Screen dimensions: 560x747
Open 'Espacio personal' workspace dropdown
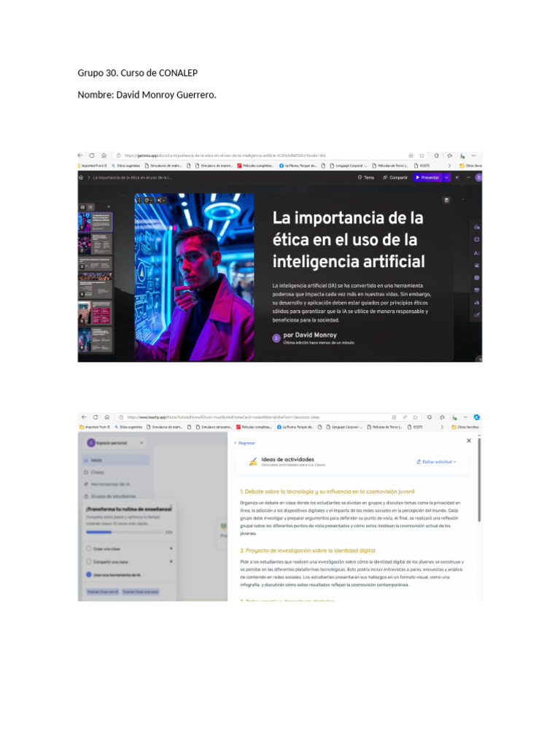click(x=115, y=443)
